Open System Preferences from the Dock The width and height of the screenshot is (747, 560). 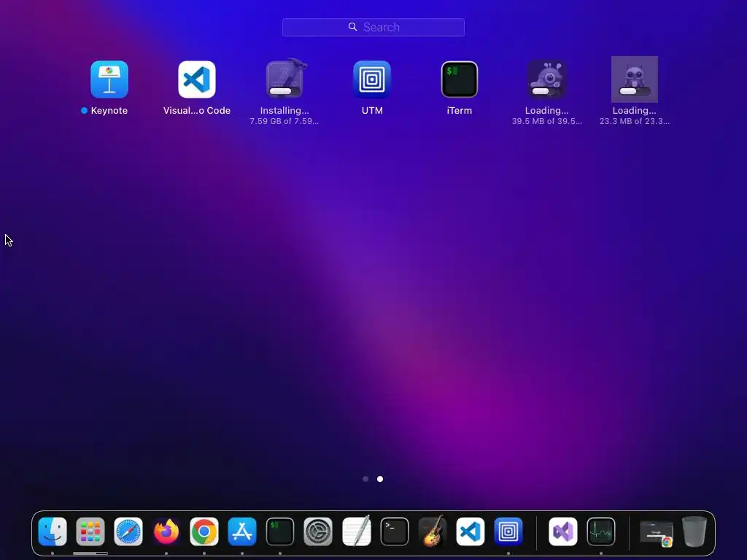point(318,532)
